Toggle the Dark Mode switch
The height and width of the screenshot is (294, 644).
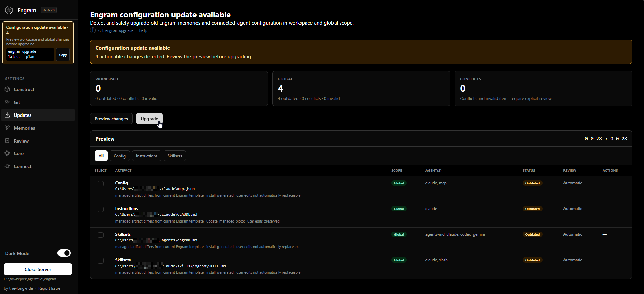click(64, 253)
